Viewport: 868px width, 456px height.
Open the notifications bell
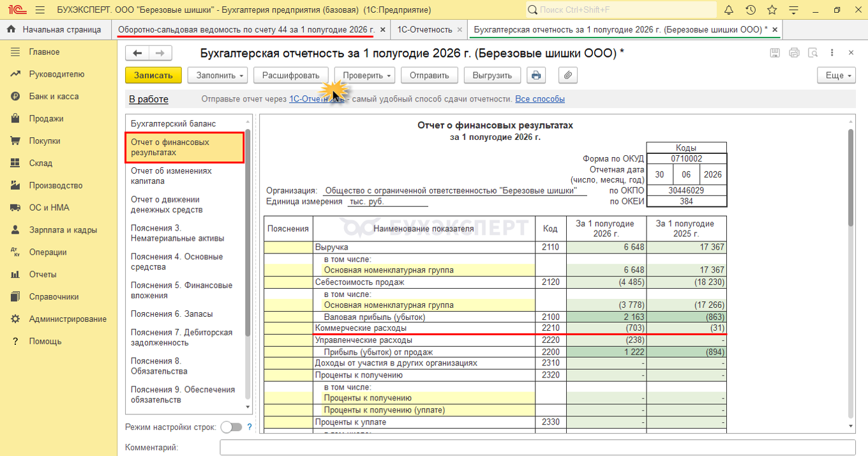[x=729, y=10]
